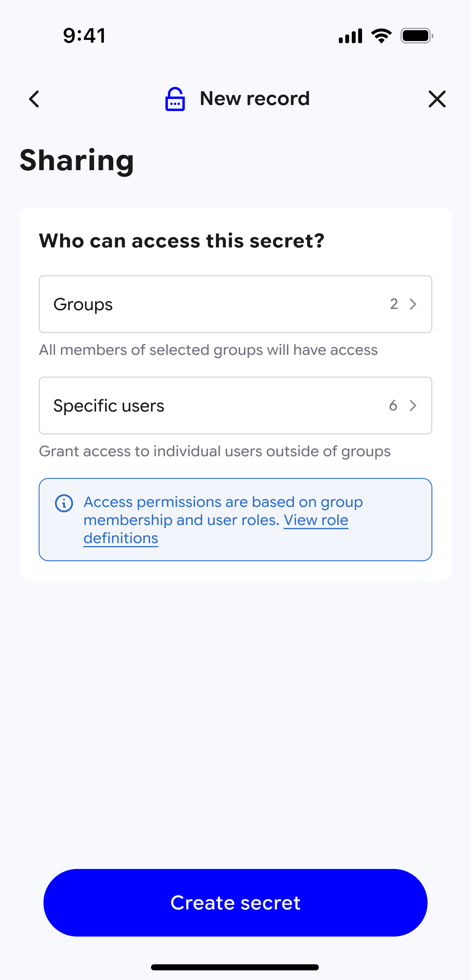The width and height of the screenshot is (471, 980).
Task: Tap the Create secret button
Action: pyautogui.click(x=235, y=902)
